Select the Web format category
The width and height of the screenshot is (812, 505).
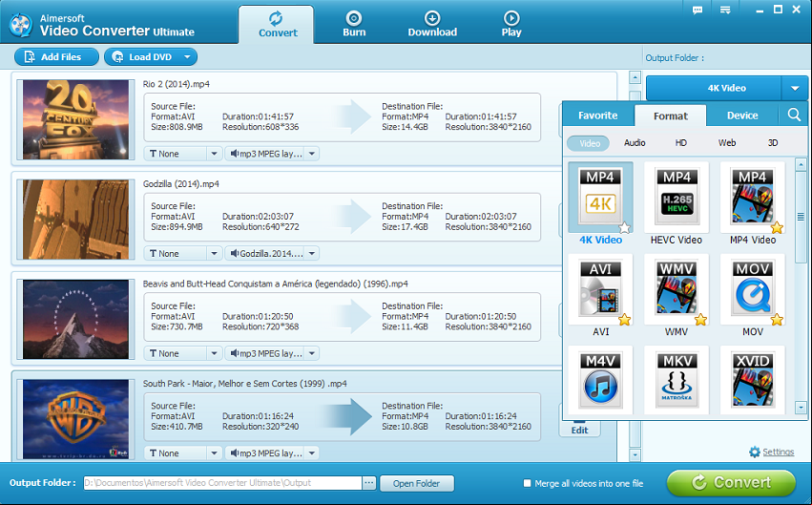pyautogui.click(x=726, y=143)
